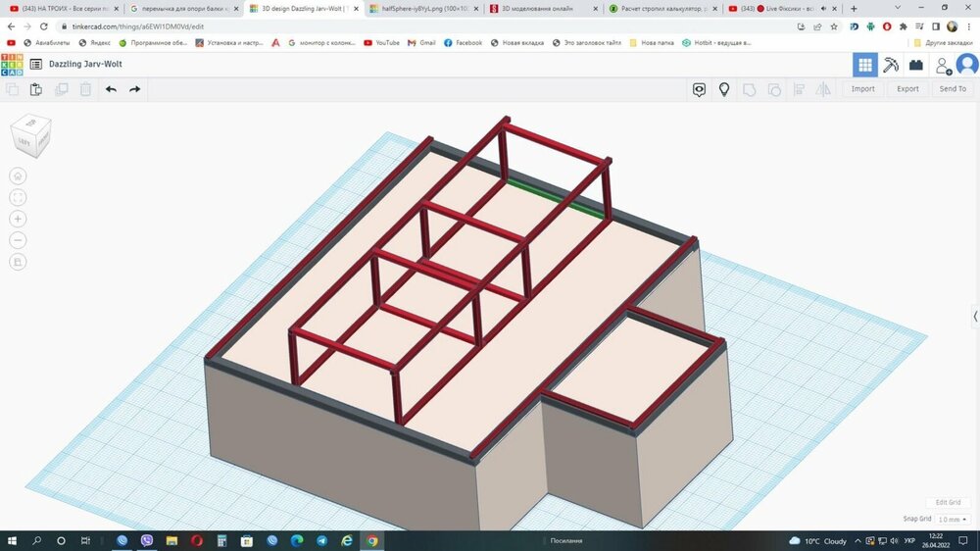Open the design list icon beside the title
980x551 pixels.
pyautogui.click(x=36, y=65)
